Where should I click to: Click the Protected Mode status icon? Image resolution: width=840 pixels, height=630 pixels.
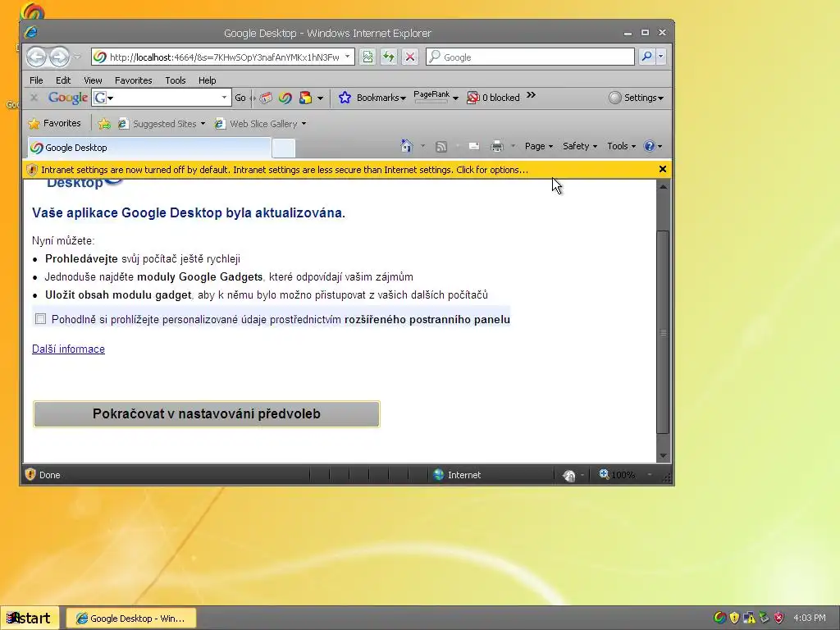[x=569, y=475]
